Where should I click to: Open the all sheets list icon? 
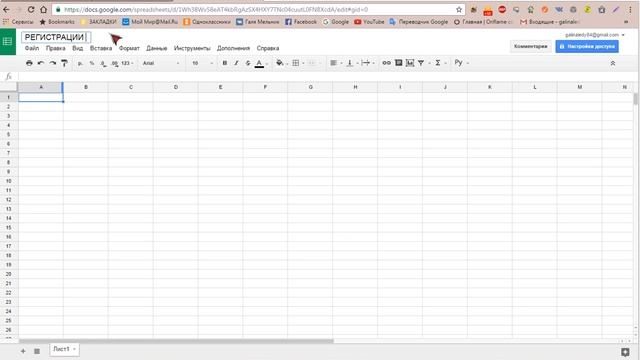pyautogui.click(x=37, y=351)
